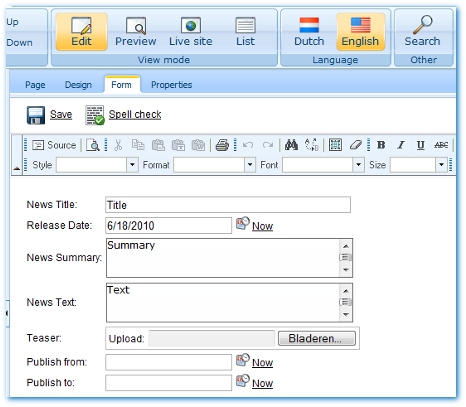Open the Style dropdown

click(x=132, y=165)
